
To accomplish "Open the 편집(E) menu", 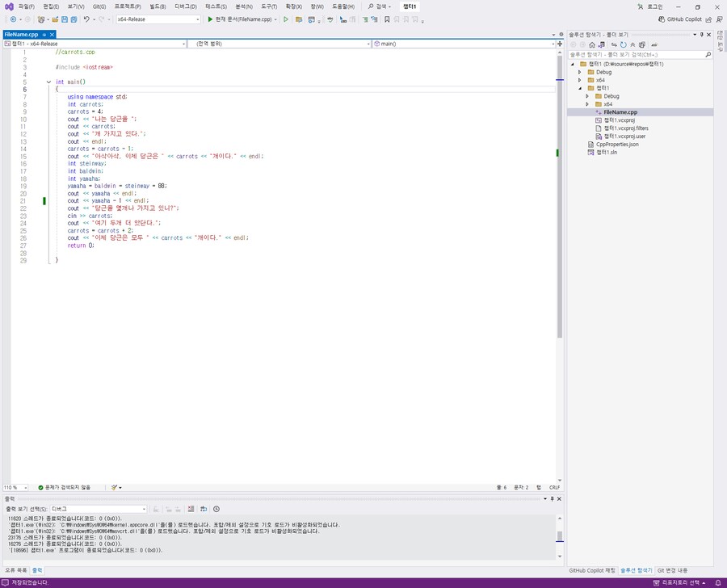I will [51, 6].
